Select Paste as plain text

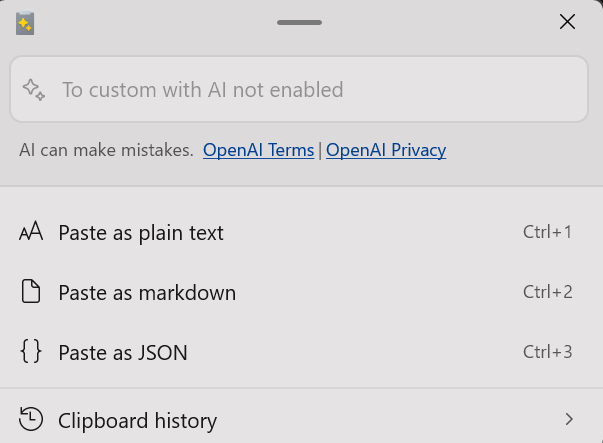(x=302, y=232)
